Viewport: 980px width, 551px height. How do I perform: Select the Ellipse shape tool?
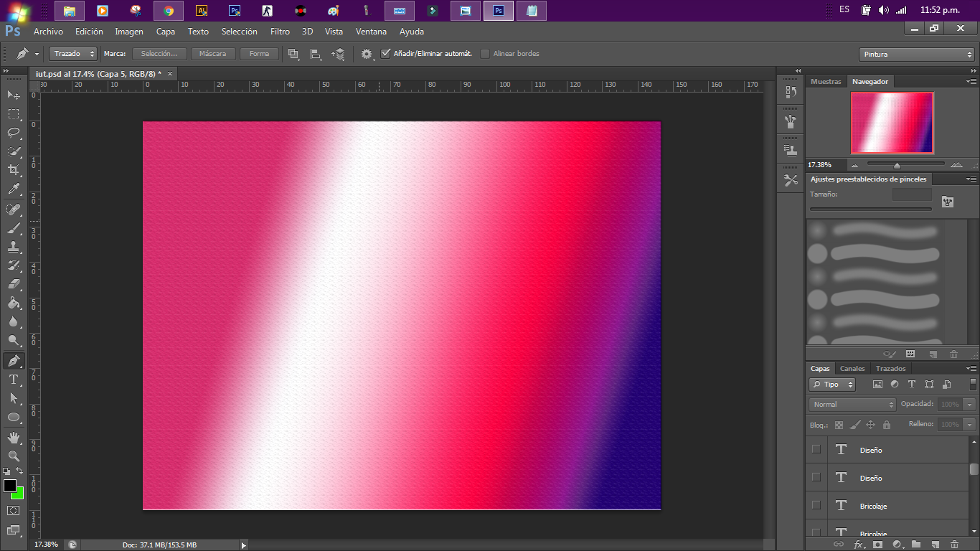(14, 417)
